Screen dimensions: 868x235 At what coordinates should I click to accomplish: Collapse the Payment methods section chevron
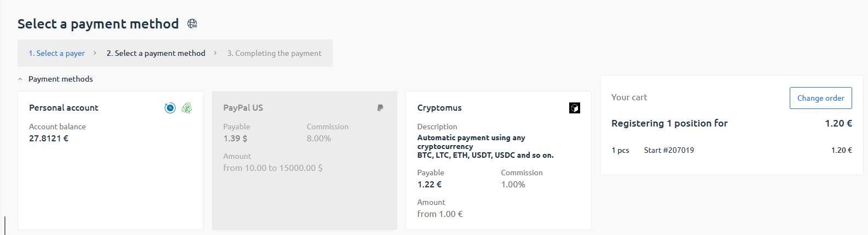coord(20,79)
